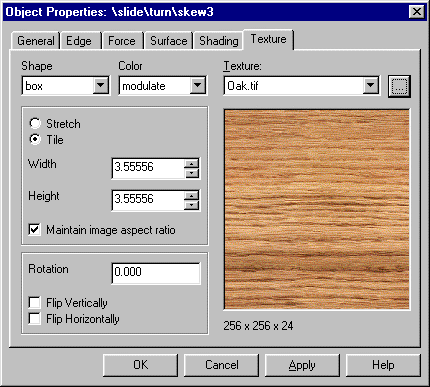
Task: Click the modulate value in Color combo
Action: (x=144, y=86)
